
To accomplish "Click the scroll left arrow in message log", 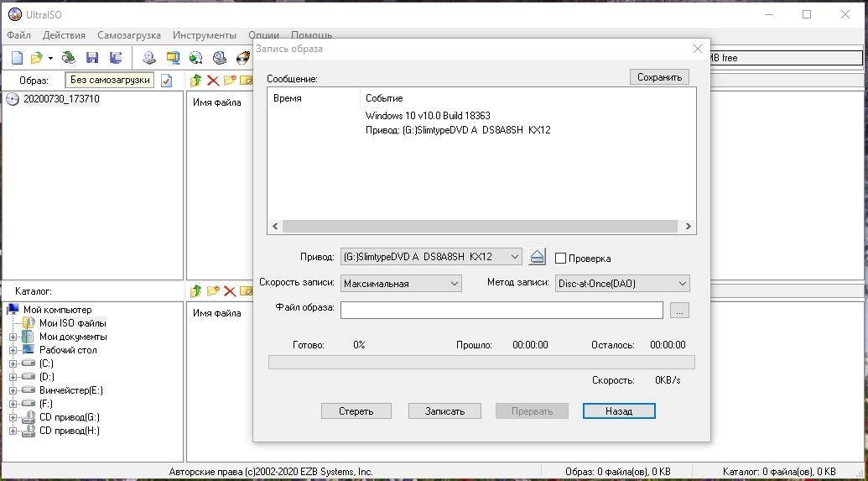I will click(x=275, y=226).
